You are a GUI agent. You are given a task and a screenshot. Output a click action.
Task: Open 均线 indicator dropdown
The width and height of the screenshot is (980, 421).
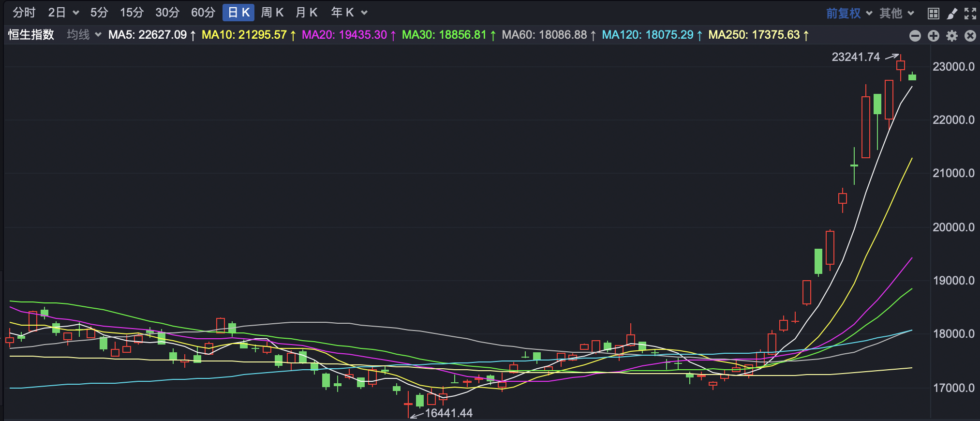84,35
